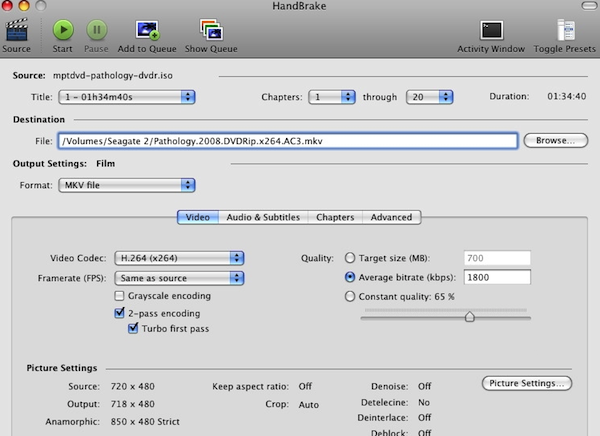Disable 2-pass encoding checkbox
The height and width of the screenshot is (436, 600).
point(119,313)
